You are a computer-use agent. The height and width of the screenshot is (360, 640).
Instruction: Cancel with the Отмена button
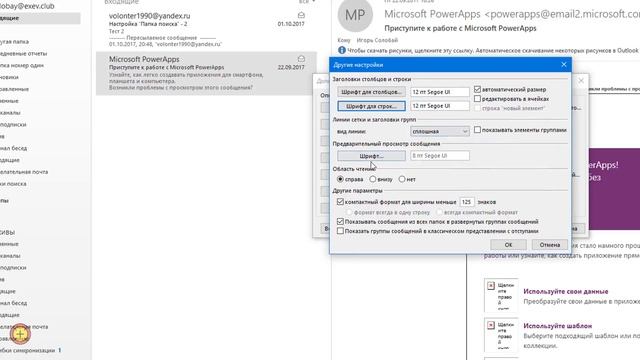pyautogui.click(x=549, y=244)
